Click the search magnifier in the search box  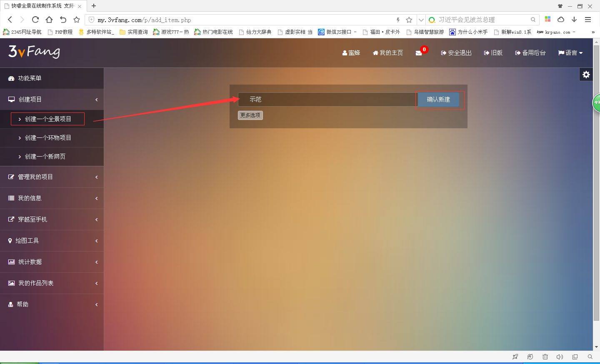(533, 20)
